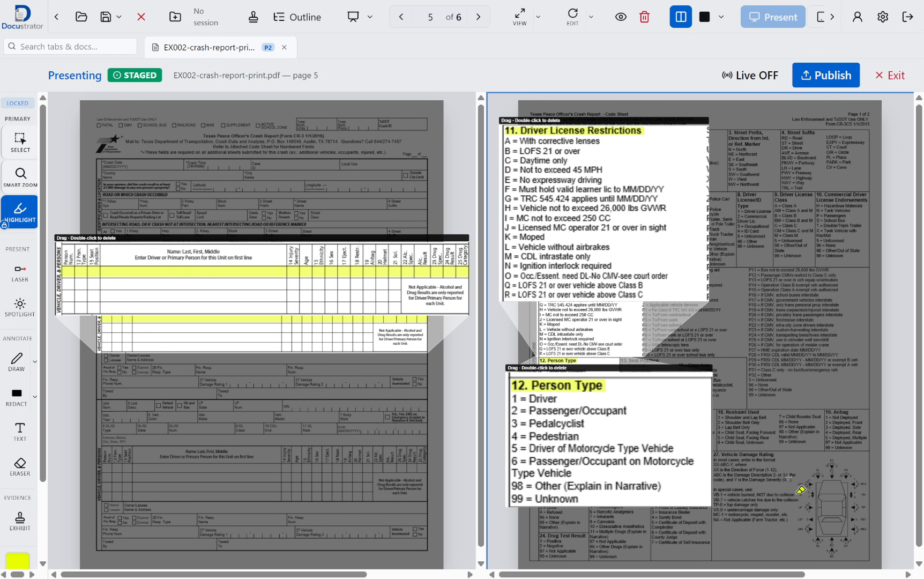Image resolution: width=924 pixels, height=579 pixels.
Task: Click the red trash delete icon
Action: click(645, 17)
